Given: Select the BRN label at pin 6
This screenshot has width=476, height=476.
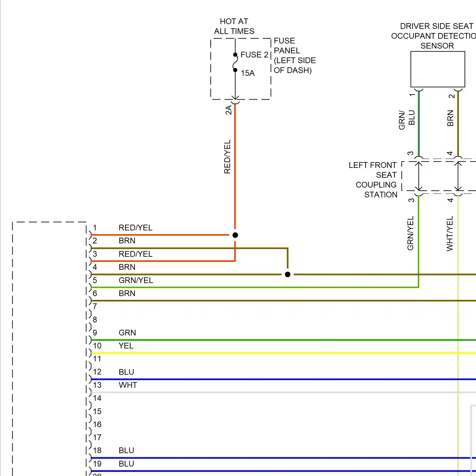Looking at the screenshot, I should coord(127,294).
